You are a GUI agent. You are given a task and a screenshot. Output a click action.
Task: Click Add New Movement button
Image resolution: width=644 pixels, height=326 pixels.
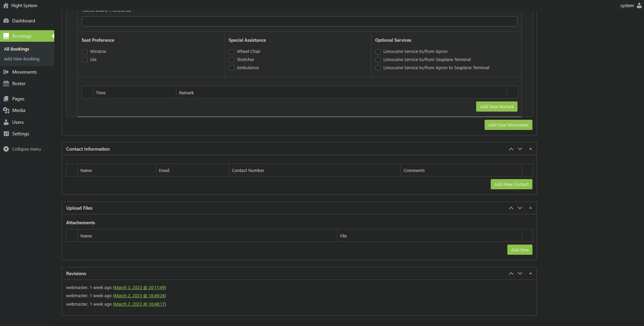point(508,125)
